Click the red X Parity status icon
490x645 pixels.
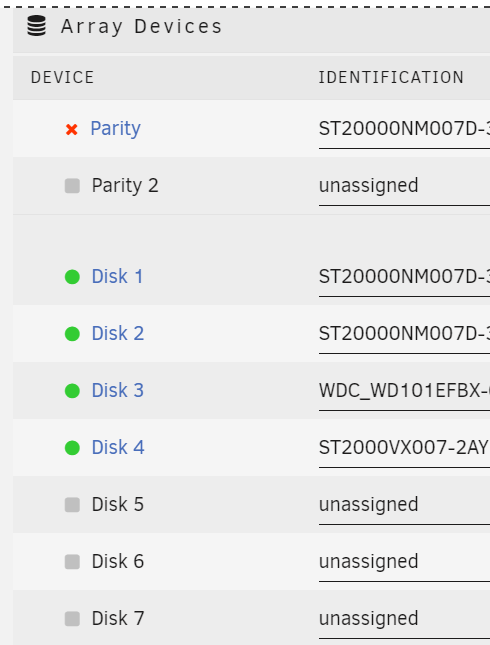pyautogui.click(x=72, y=130)
